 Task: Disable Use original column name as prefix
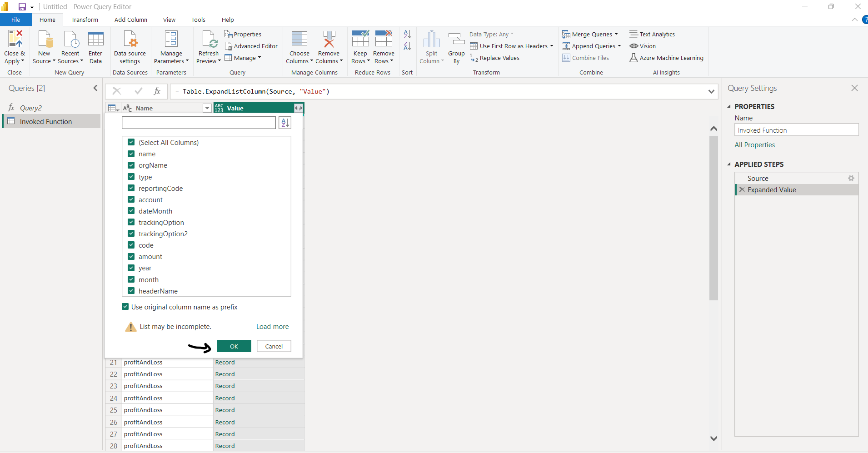coord(125,307)
